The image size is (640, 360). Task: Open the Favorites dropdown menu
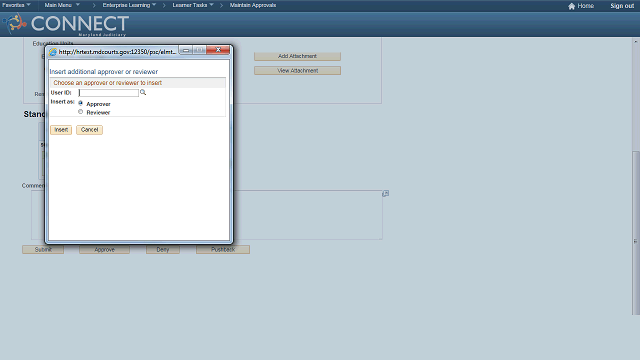pos(16,5)
